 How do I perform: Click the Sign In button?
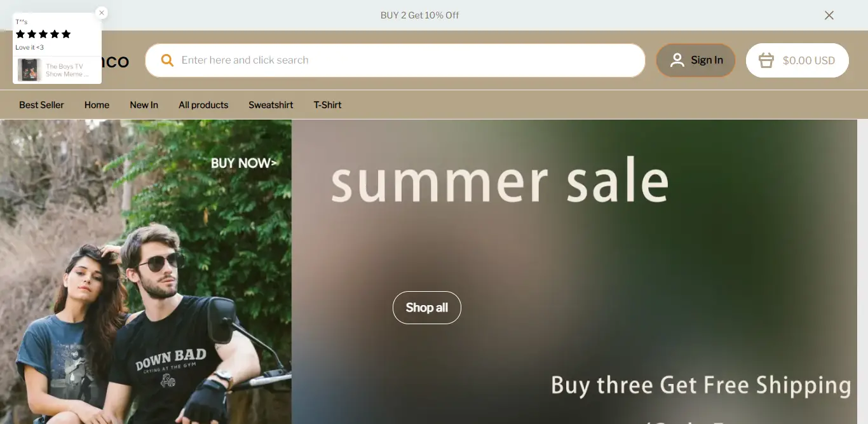pos(696,60)
